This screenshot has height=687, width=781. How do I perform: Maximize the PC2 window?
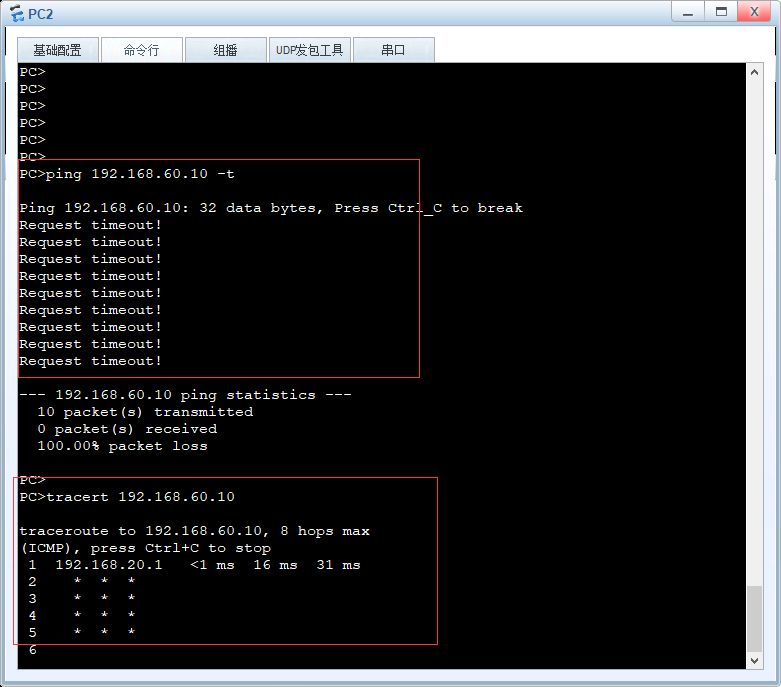[721, 12]
